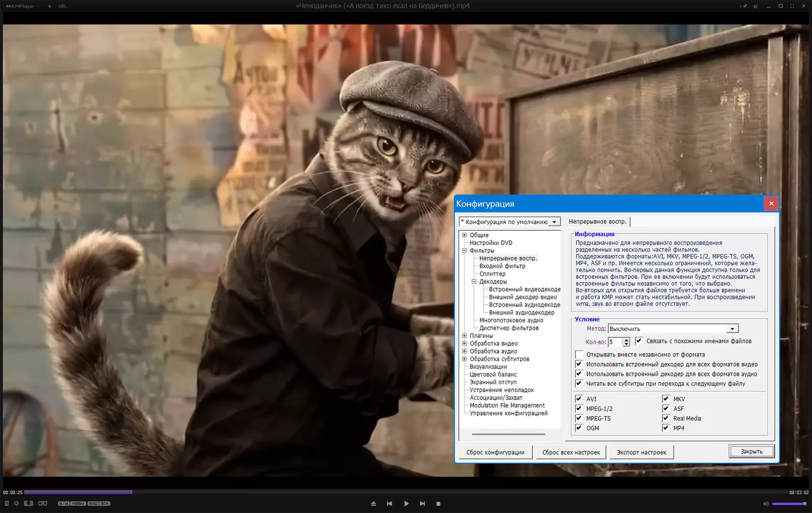The image size is (812, 513).
Task: Click the download arrow icon in the bottom bar
Action: click(29, 503)
